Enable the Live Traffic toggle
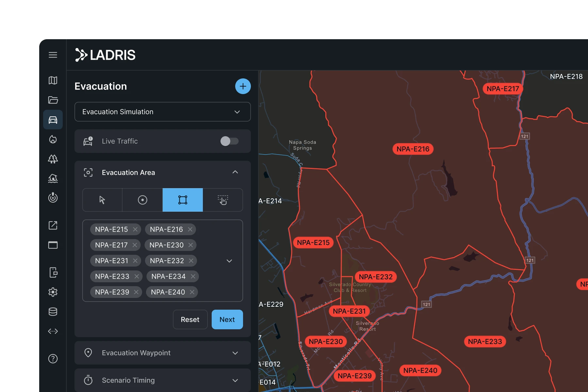 point(230,141)
